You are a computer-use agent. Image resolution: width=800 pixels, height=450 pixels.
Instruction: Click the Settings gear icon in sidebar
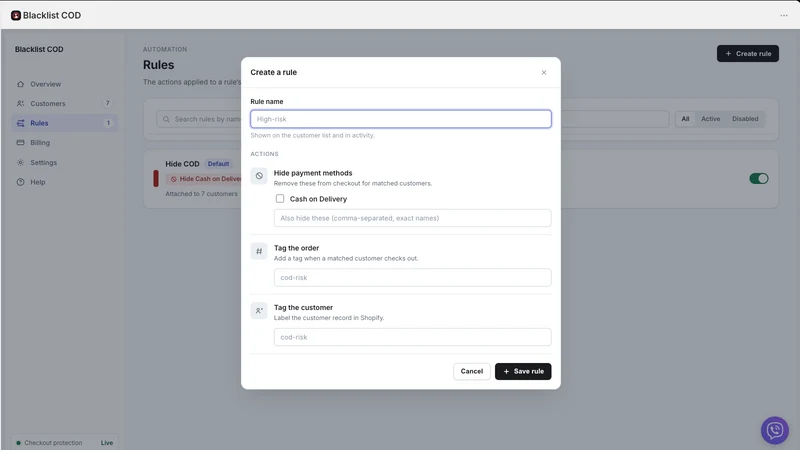pos(20,162)
